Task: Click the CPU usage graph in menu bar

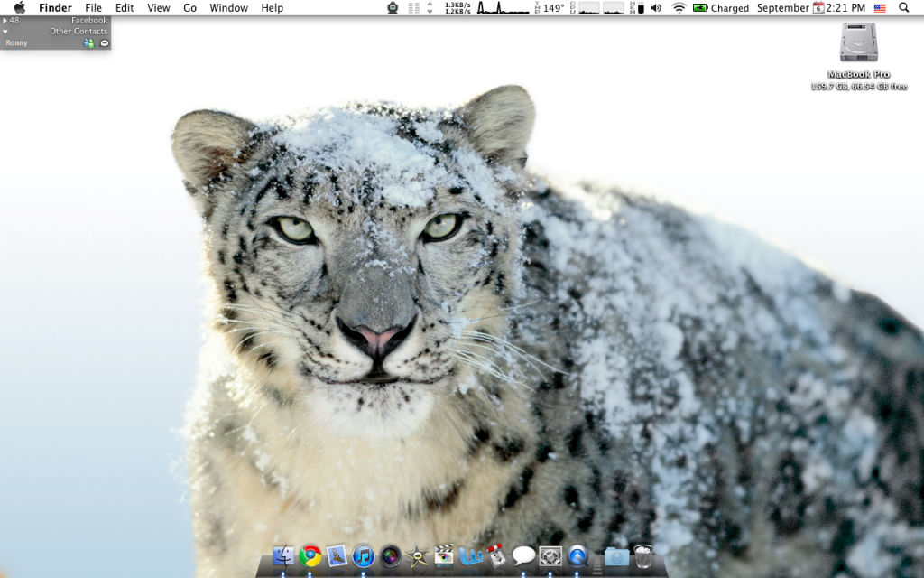Action: [x=597, y=7]
